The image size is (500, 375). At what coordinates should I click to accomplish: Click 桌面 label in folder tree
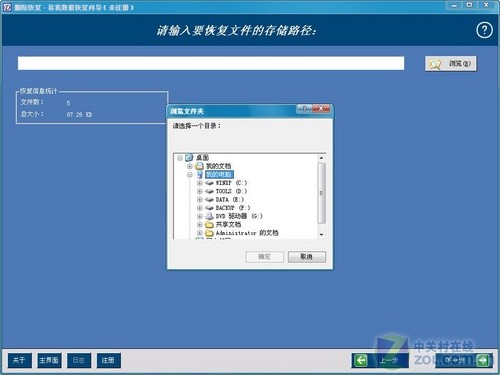tap(202, 157)
